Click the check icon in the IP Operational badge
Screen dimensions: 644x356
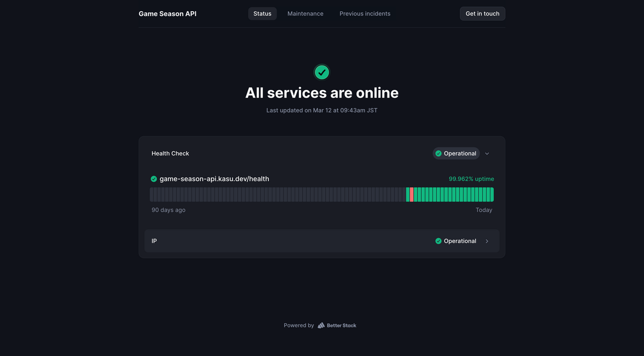click(x=438, y=241)
